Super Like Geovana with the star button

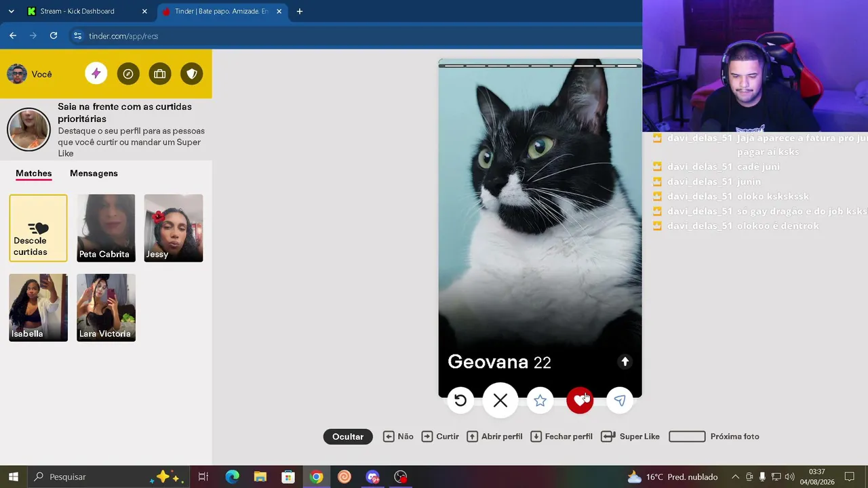(540, 401)
